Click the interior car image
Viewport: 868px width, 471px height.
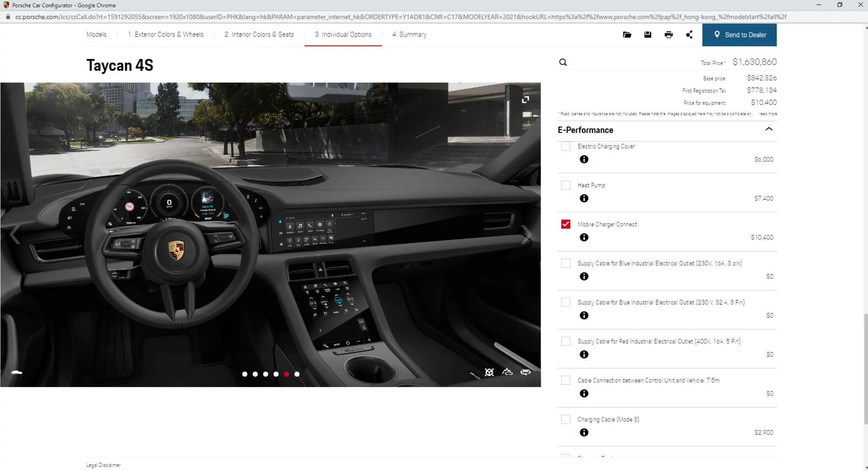(270, 235)
